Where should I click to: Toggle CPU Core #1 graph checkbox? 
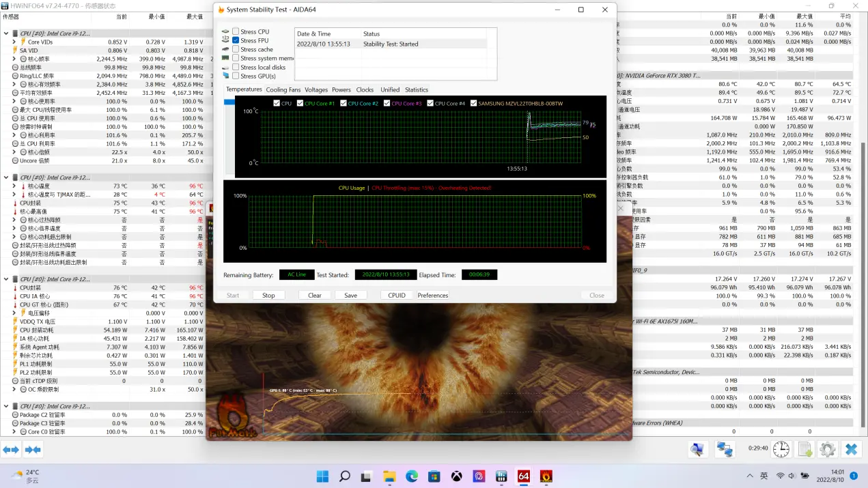pos(299,104)
